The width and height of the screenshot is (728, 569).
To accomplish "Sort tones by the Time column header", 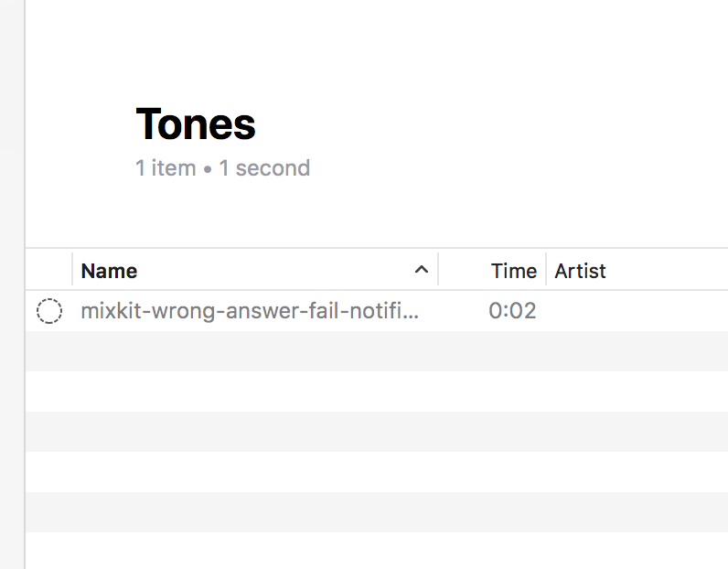I will click(513, 271).
